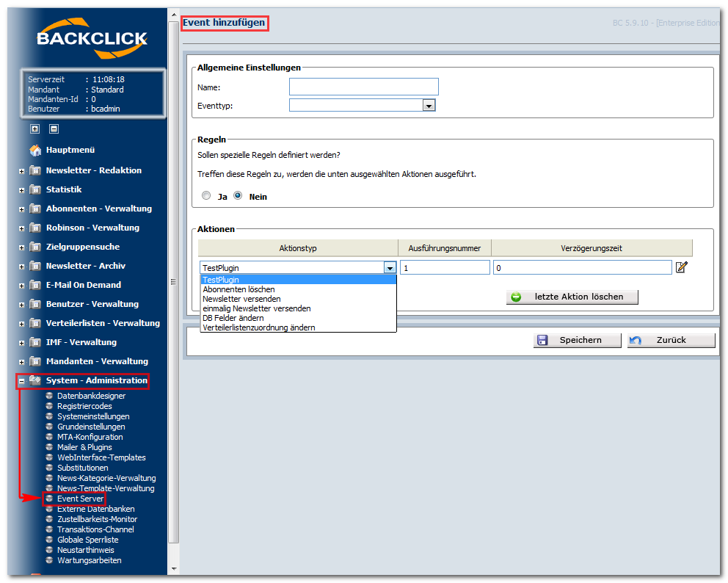The image size is (728, 583).
Task: Collapse the System - Administration tree node
Action: [x=21, y=381]
